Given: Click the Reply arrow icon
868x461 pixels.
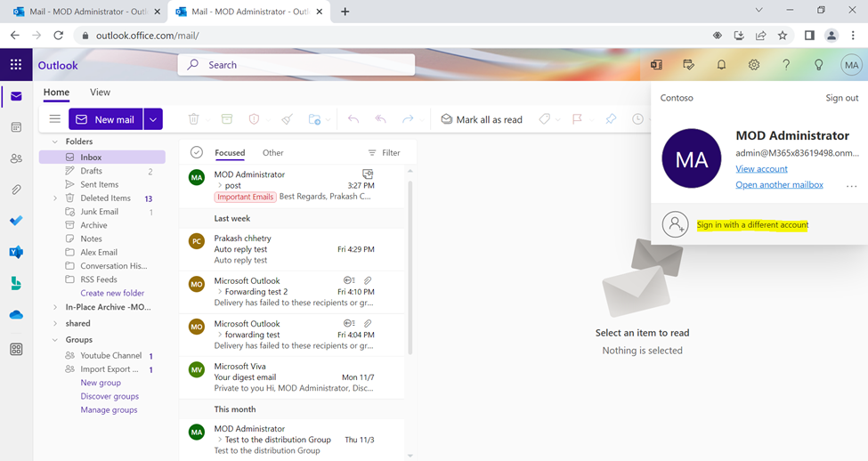Looking at the screenshot, I should (x=353, y=119).
